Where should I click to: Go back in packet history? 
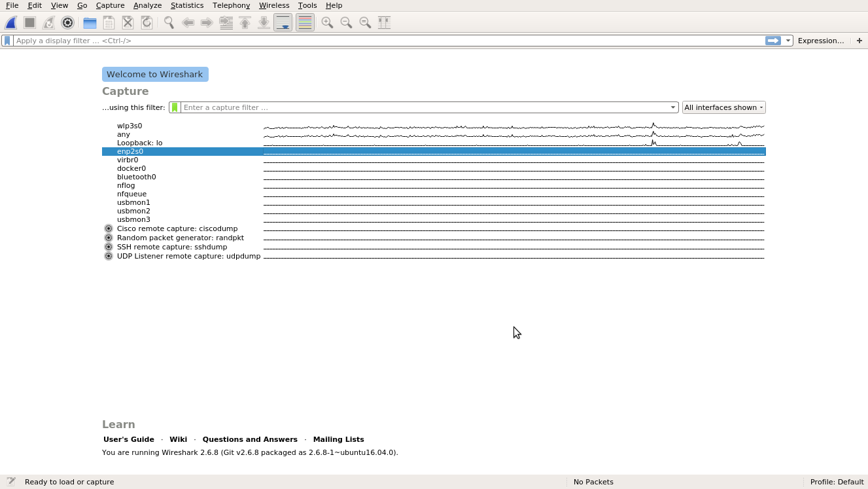pyautogui.click(x=188, y=23)
